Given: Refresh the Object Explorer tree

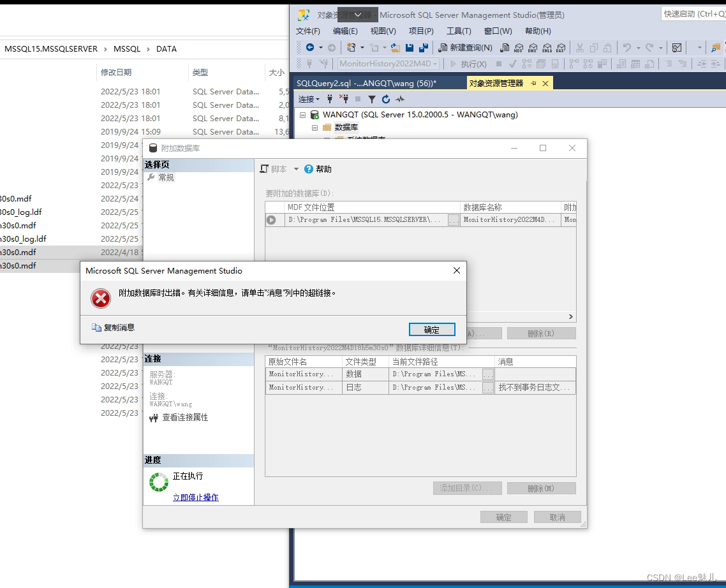Looking at the screenshot, I should click(x=386, y=99).
